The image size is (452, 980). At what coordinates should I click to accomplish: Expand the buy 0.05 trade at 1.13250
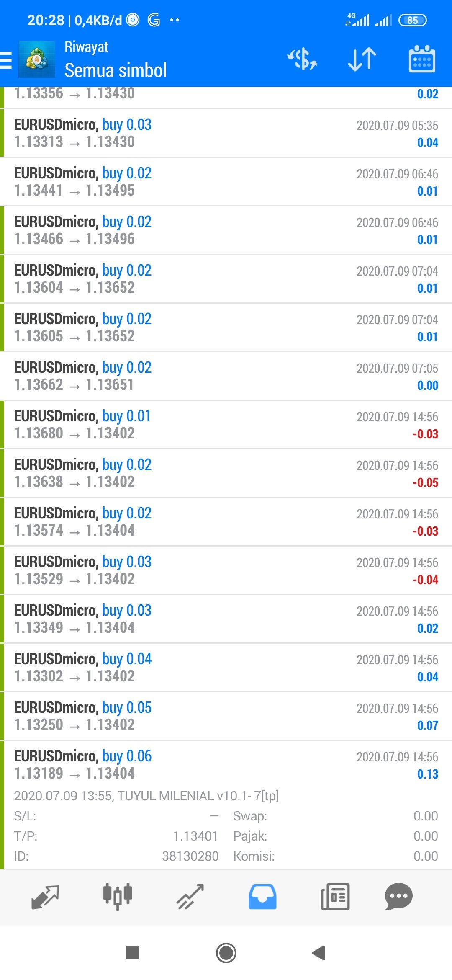[226, 716]
